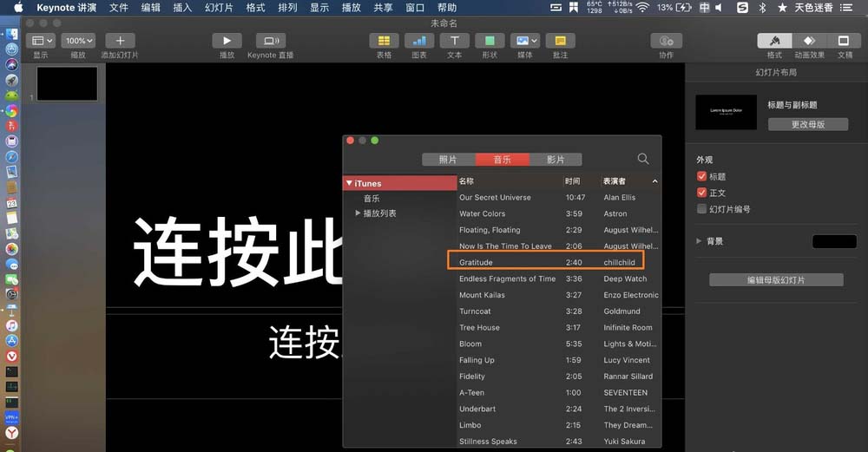Open the 格式 menu in menu bar

tap(255, 7)
